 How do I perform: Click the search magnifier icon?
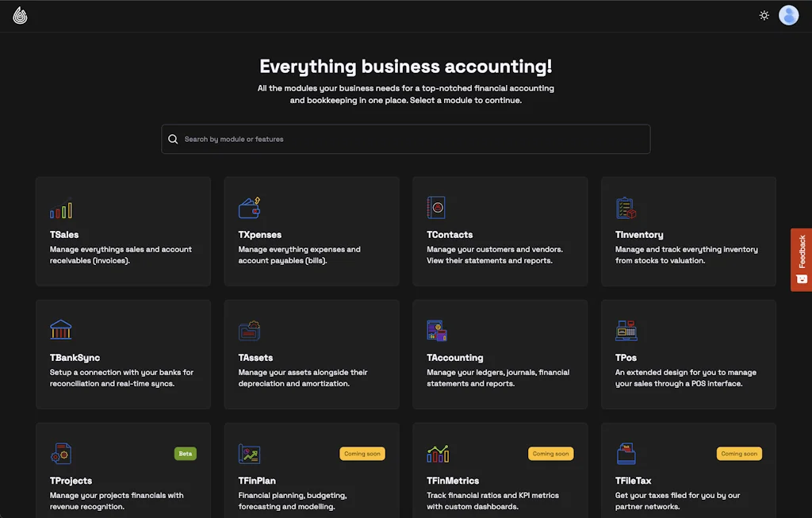tap(173, 139)
